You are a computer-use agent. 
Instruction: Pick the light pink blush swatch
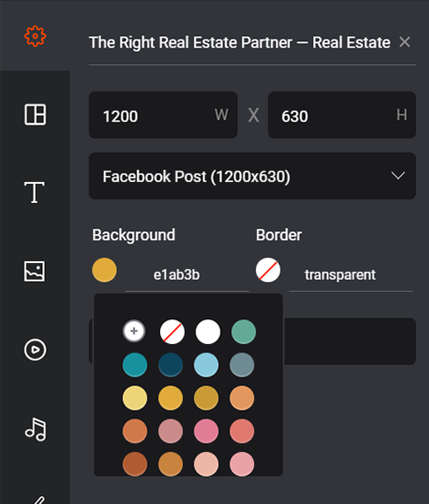pyautogui.click(x=242, y=464)
